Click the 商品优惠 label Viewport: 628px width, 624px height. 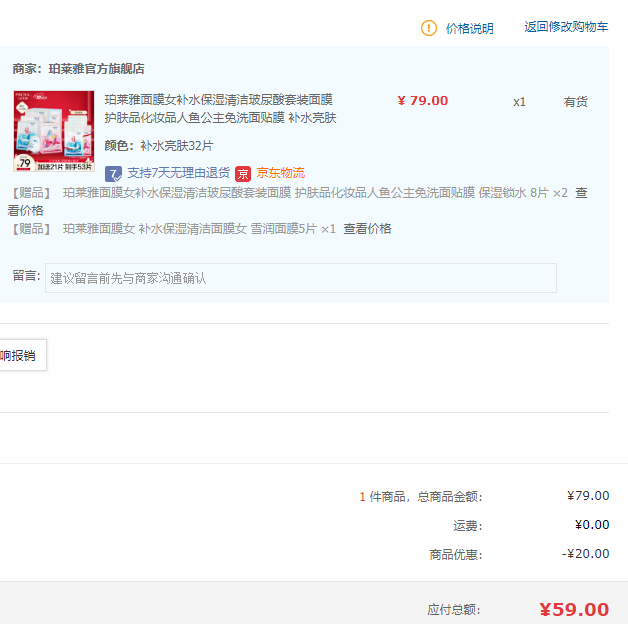tap(456, 555)
